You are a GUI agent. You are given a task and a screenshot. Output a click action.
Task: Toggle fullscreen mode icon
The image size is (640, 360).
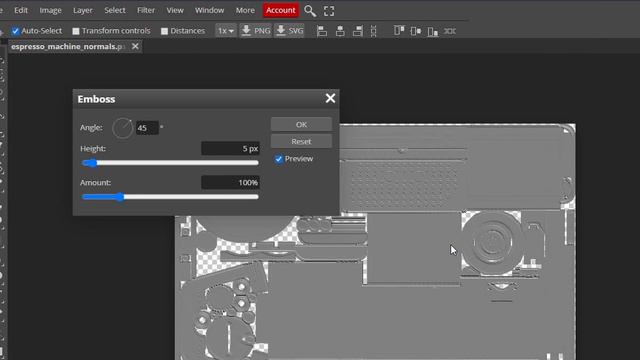tap(329, 11)
